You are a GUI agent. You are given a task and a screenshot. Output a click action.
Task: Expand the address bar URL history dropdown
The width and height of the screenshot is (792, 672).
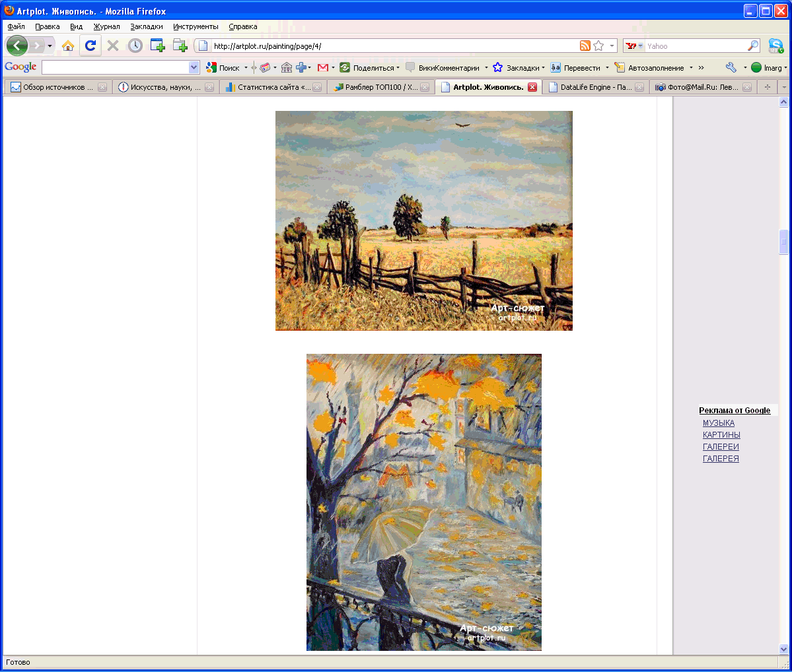pyautogui.click(x=612, y=46)
